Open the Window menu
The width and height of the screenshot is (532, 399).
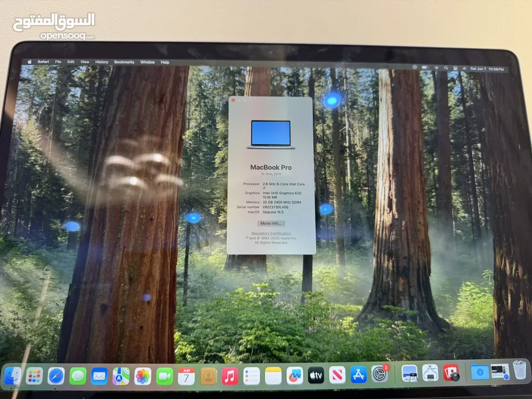pyautogui.click(x=147, y=63)
